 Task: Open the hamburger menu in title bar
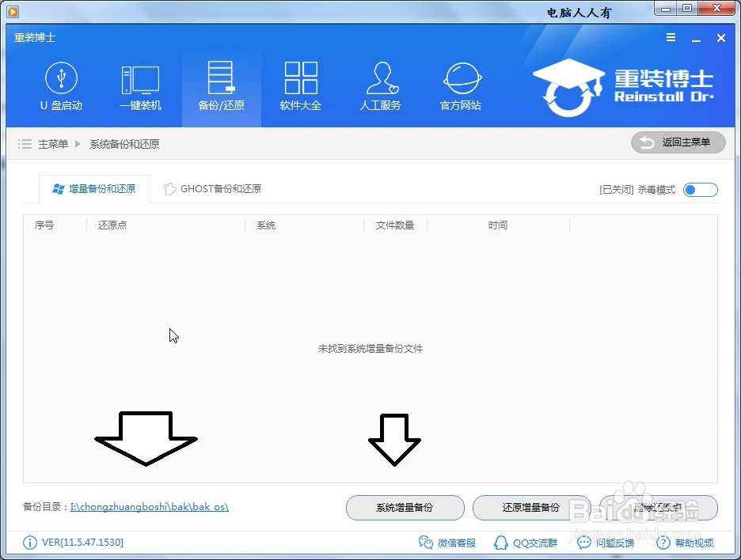(671, 38)
